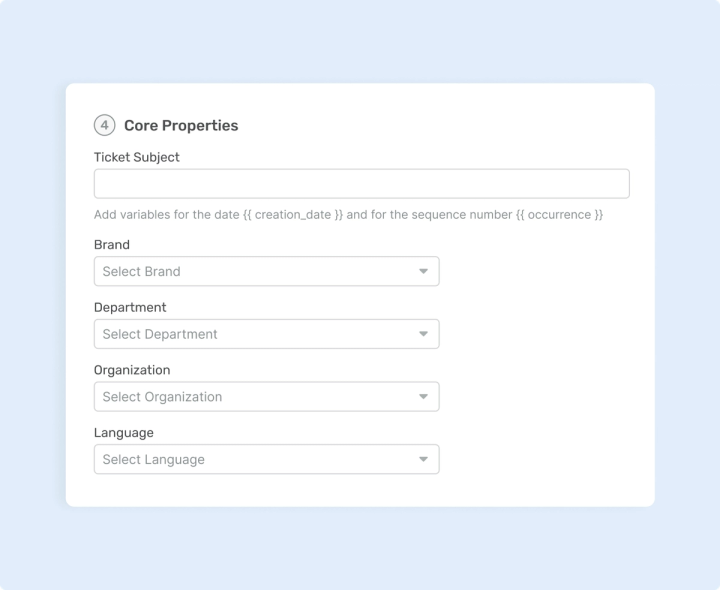
Task: Click the Department field label
Action: (x=130, y=307)
